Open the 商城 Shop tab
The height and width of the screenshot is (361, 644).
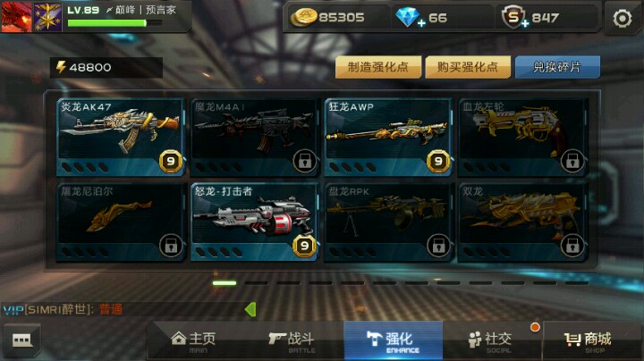[589, 342]
